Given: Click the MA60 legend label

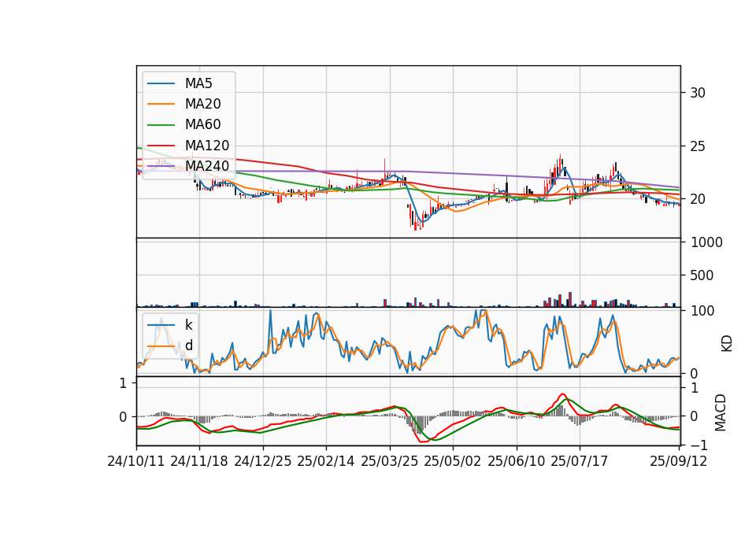Looking at the screenshot, I should point(202,124).
